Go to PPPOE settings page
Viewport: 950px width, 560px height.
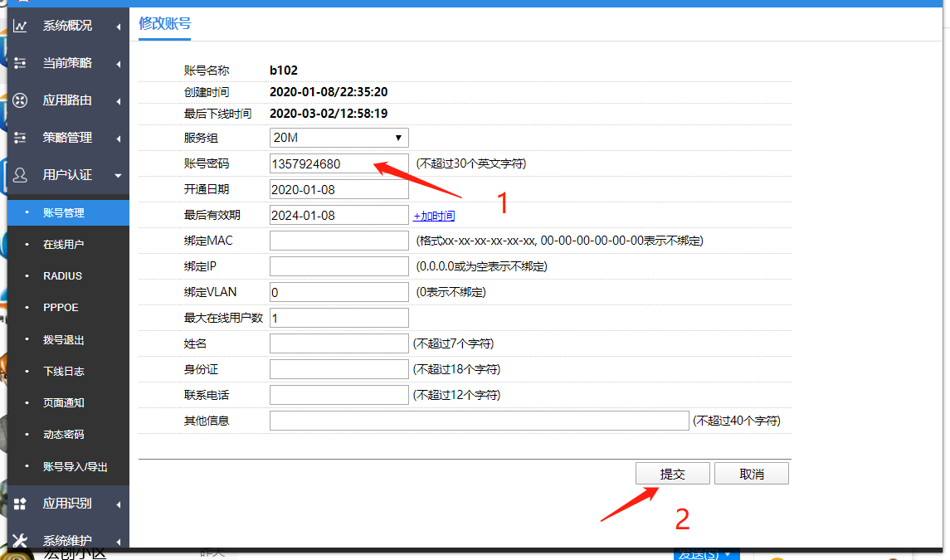tap(61, 307)
